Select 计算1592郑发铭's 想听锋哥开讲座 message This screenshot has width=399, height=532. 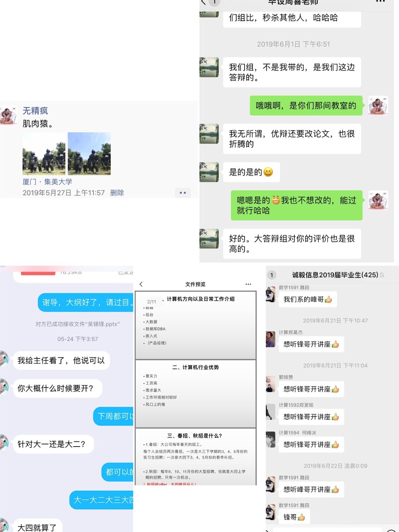coord(311,417)
